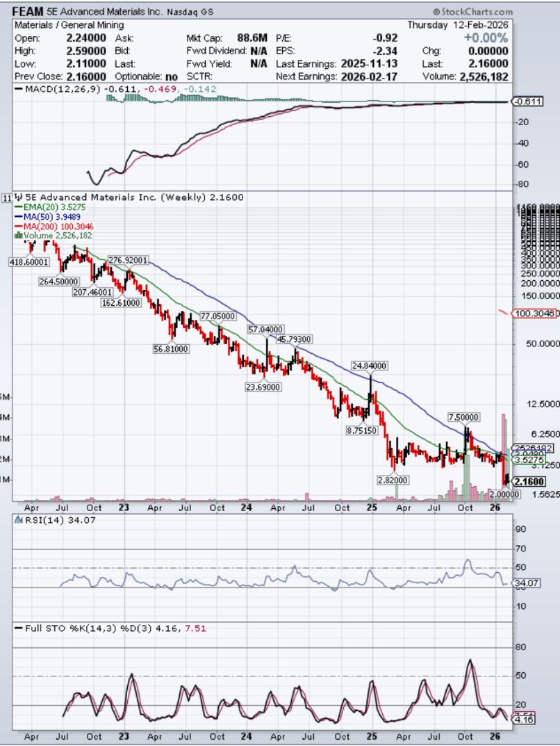Viewport: 560px width, 746px height.
Task: Click the -0.611 MACD value flag on the axis
Action: coord(527,102)
